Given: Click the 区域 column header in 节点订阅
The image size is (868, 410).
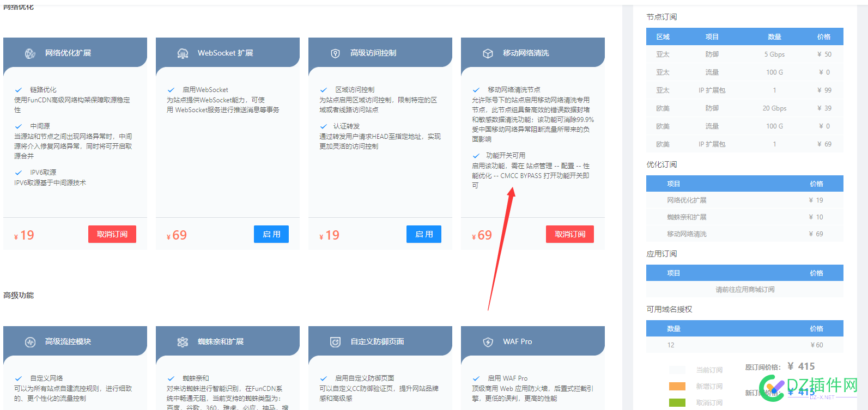Looking at the screenshot, I should tap(663, 37).
